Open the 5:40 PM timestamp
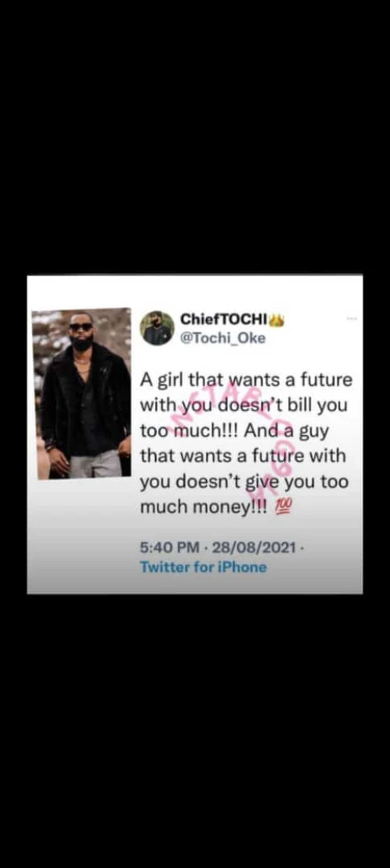 (169, 548)
